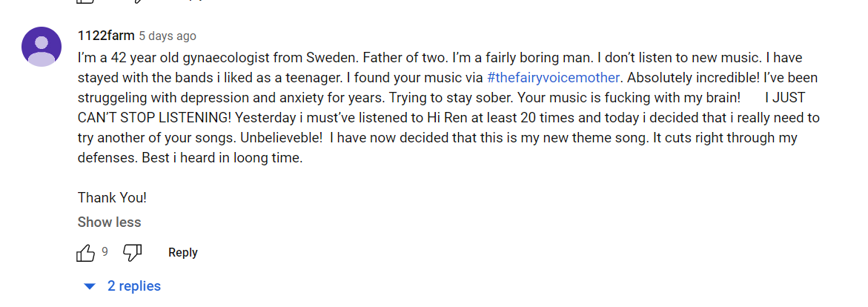Open the 1122farm profile avatar
Screen dimensions: 868x307
point(42,47)
